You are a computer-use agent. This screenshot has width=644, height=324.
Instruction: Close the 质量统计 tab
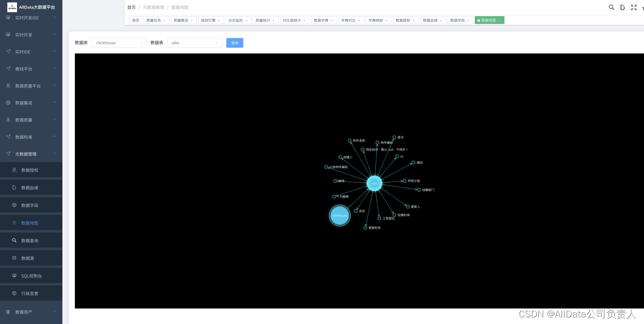tap(273, 21)
